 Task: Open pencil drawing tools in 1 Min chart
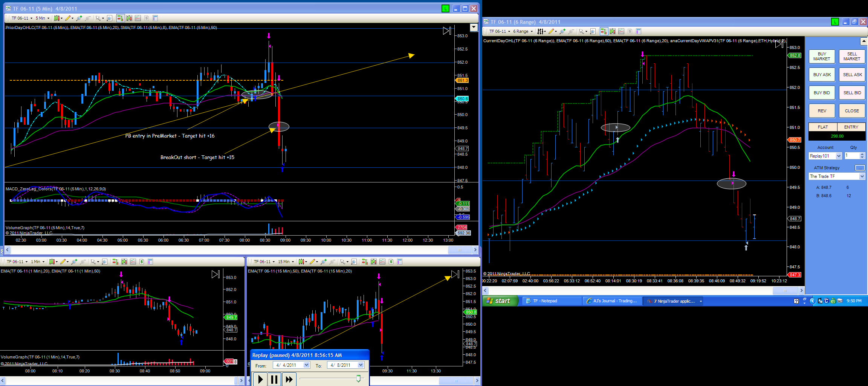tap(64, 262)
